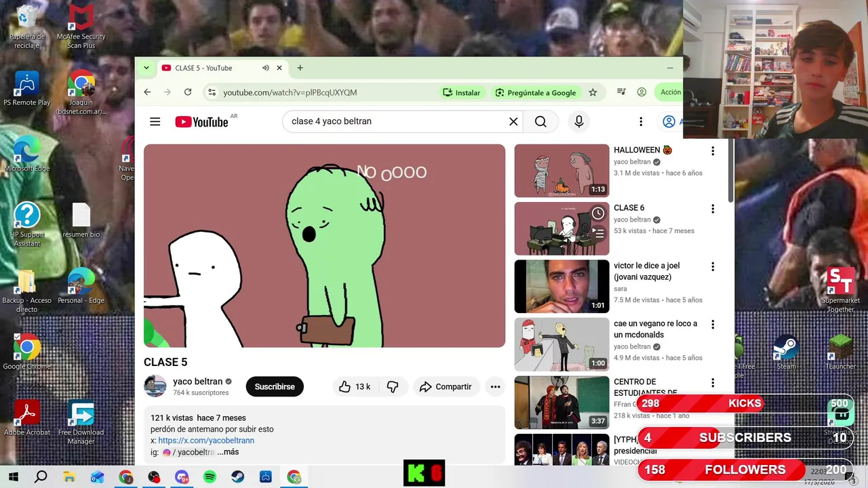Image resolution: width=868 pixels, height=488 pixels.
Task: Open Papelera de reciclaje desktop icon
Action: [x=27, y=26]
